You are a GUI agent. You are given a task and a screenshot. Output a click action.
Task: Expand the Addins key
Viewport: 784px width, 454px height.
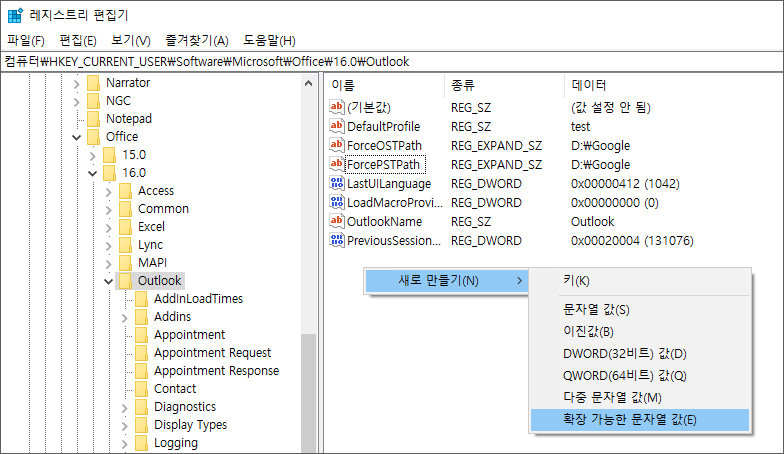click(124, 318)
